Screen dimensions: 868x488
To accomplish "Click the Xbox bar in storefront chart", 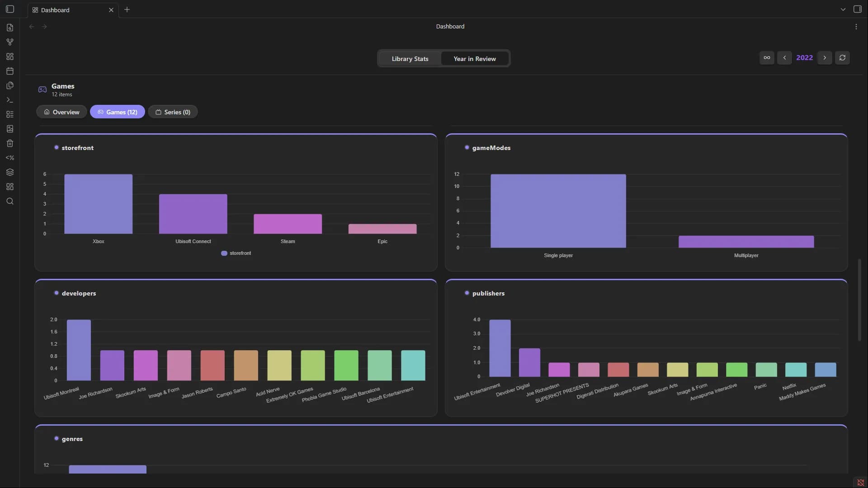I will click(x=99, y=204).
